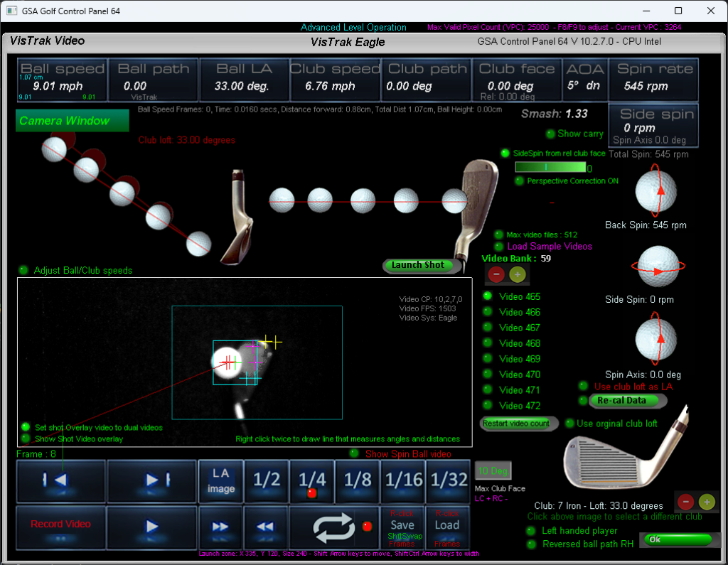Screen dimensions: 728x565
Task: Click the fast forward icon
Action: (220, 527)
